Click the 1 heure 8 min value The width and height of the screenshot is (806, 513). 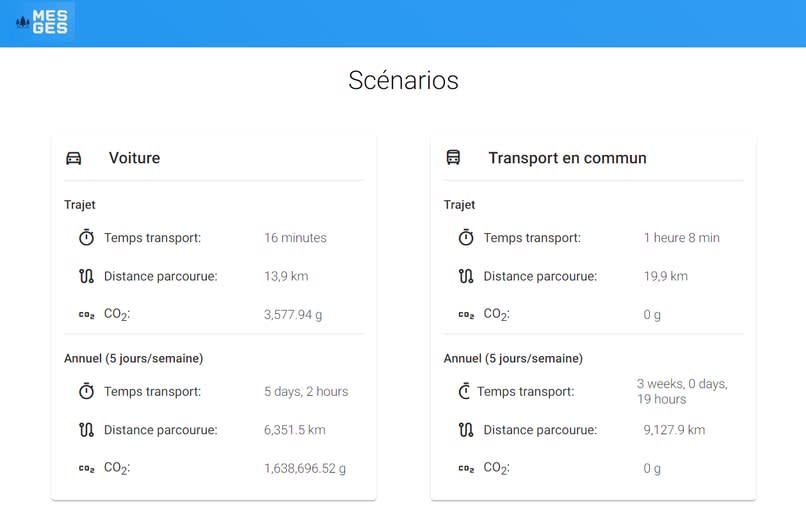682,237
